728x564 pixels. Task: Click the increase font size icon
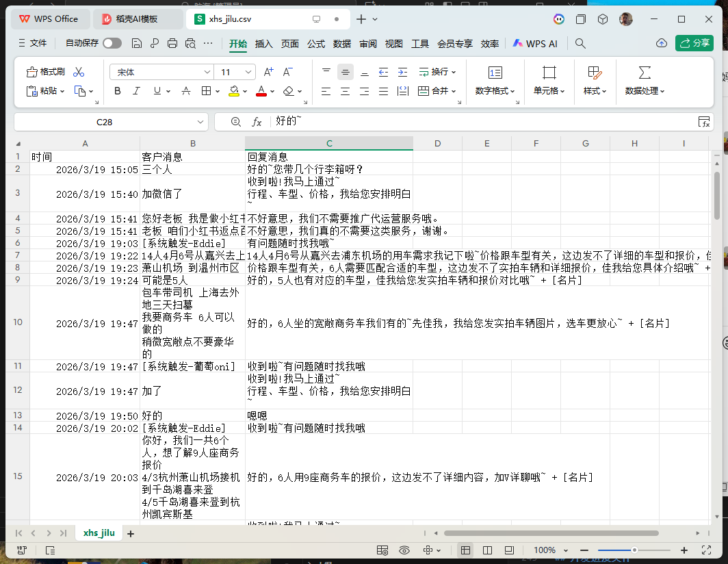[x=268, y=72]
